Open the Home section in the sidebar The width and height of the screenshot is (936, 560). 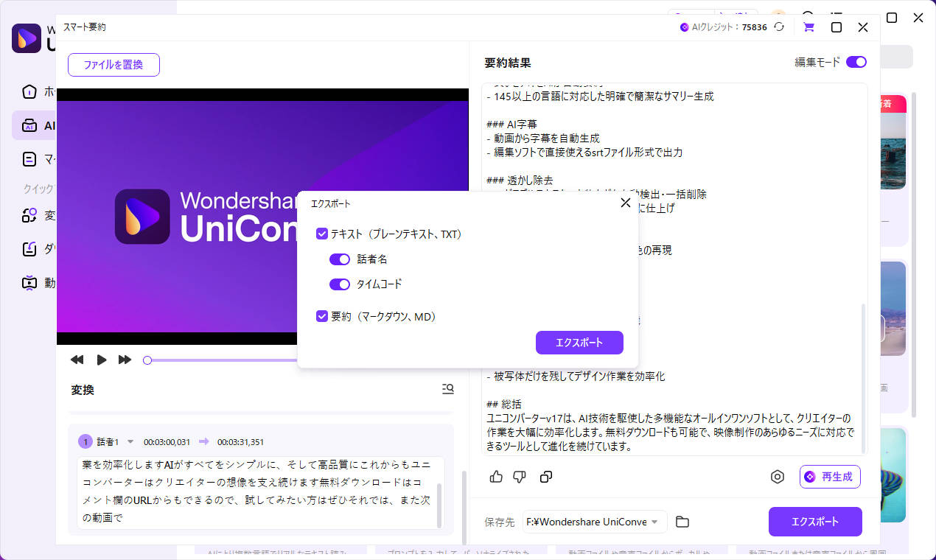point(29,91)
